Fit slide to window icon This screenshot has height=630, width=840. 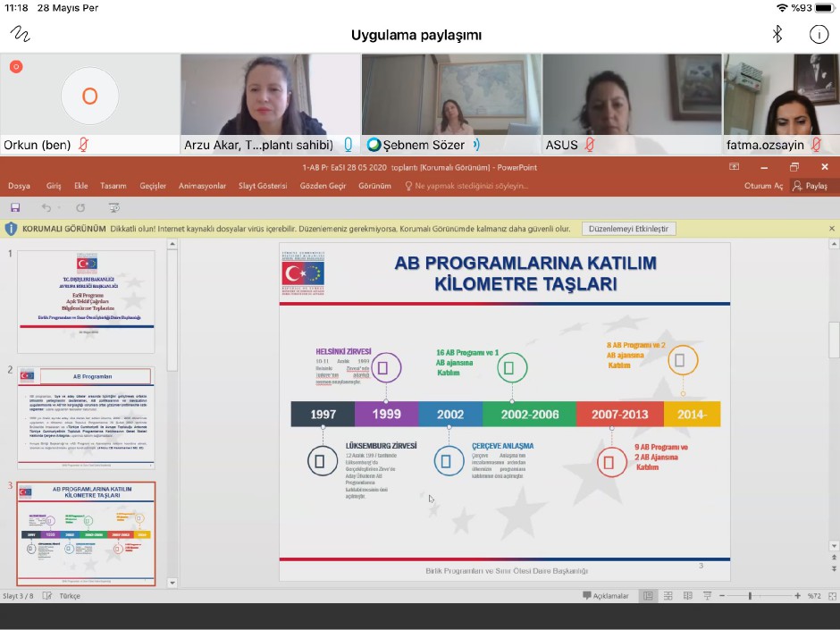coord(832,596)
